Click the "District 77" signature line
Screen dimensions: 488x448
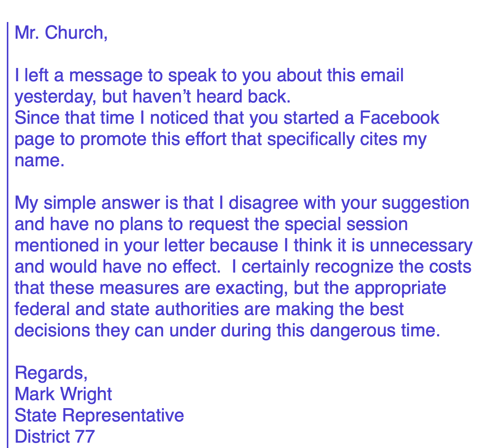[x=54, y=437]
